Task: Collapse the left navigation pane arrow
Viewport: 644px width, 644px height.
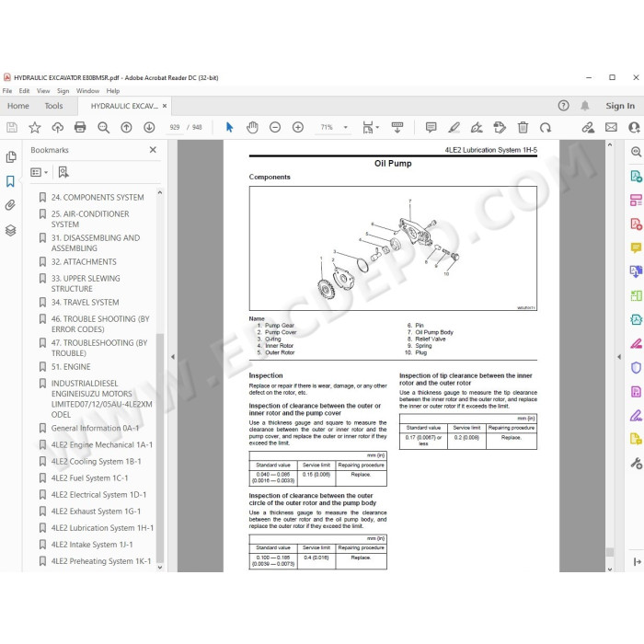Action: pos(173,357)
